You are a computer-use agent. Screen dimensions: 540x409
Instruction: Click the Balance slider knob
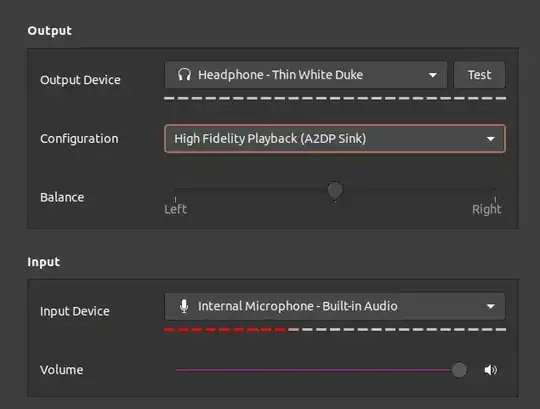click(x=335, y=190)
